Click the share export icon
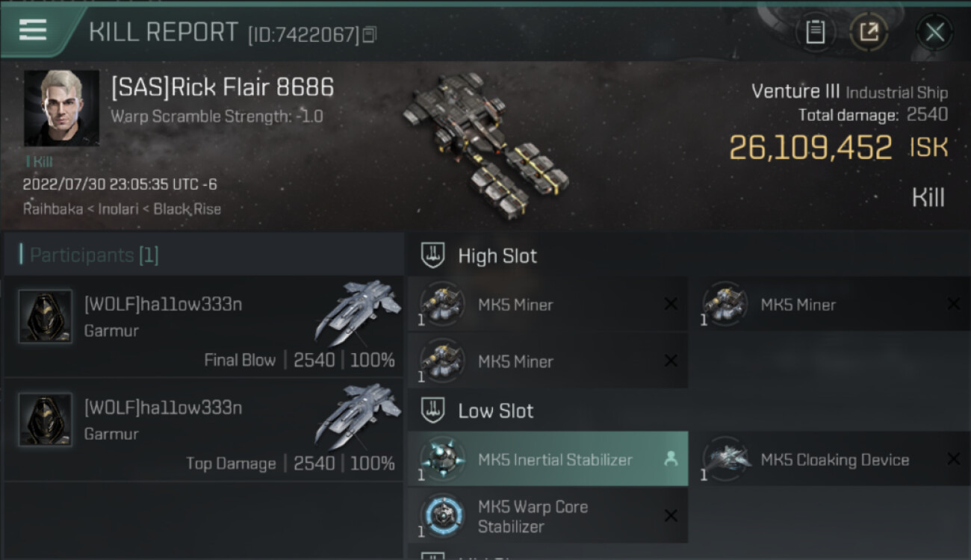This screenshot has height=560, width=971. (x=869, y=32)
